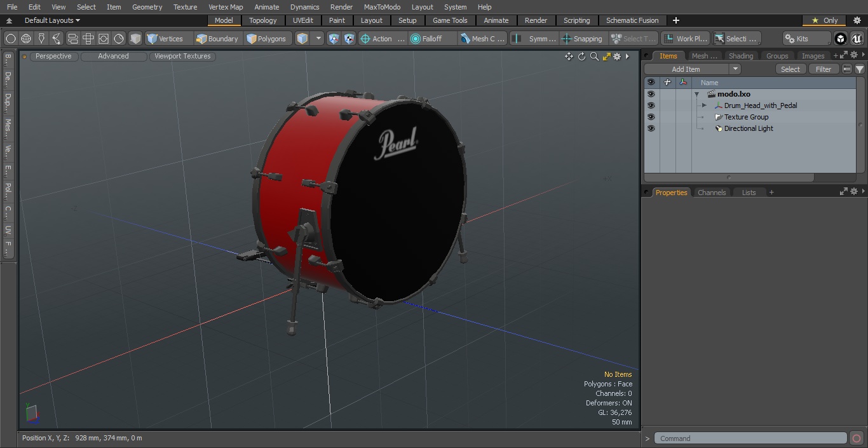
Task: Switch to the Paint layout tab
Action: tap(337, 20)
